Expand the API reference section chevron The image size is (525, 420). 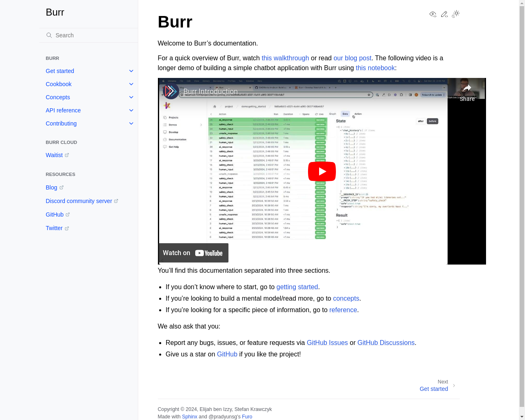click(131, 110)
